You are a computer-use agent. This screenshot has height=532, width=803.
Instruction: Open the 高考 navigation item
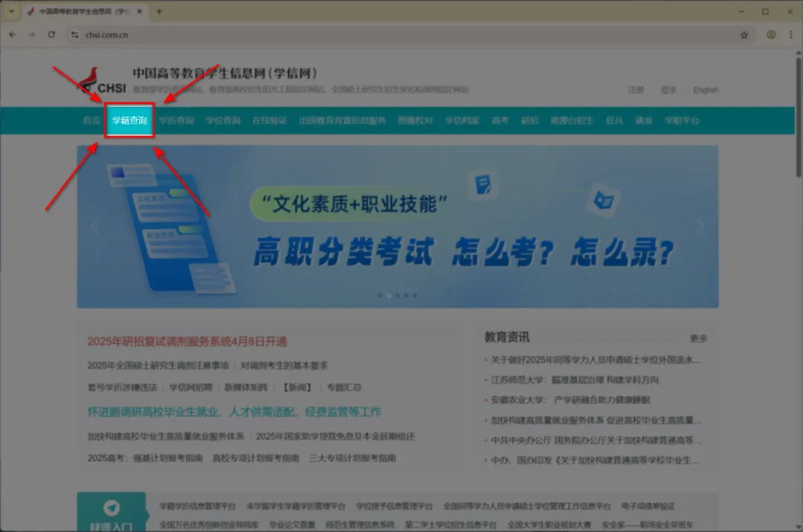click(500, 120)
